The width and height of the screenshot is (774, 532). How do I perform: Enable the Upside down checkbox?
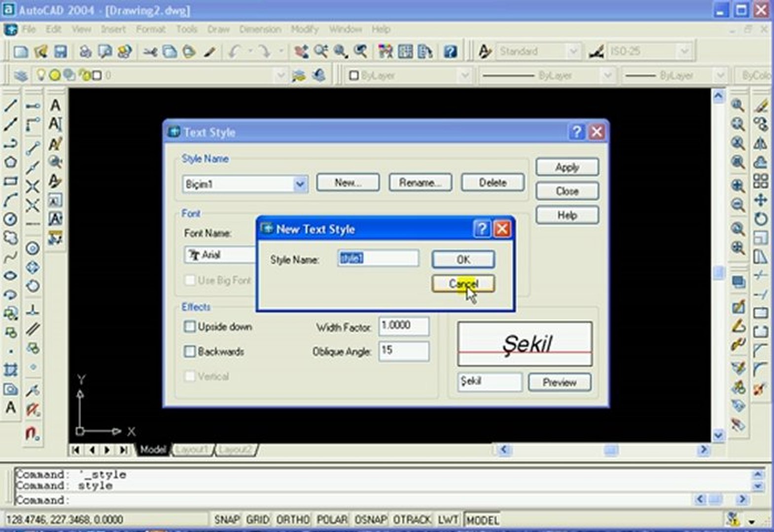tap(190, 327)
